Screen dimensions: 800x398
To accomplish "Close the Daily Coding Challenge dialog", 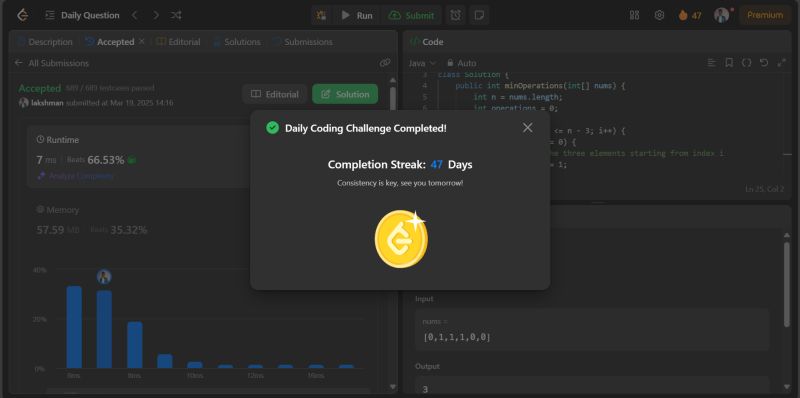I will pos(528,128).
